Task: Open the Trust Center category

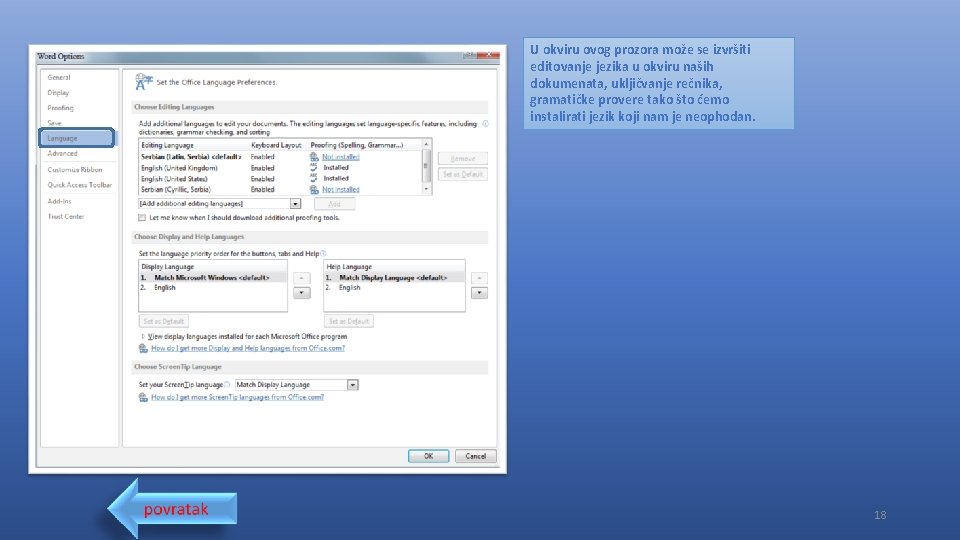Action: (x=66, y=217)
